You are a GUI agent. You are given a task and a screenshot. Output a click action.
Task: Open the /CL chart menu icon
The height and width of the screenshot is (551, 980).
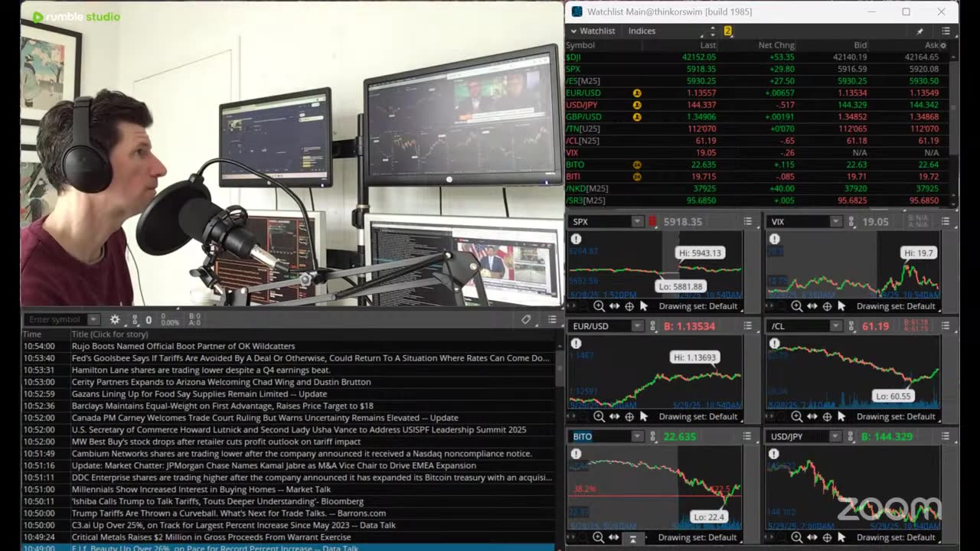(946, 326)
